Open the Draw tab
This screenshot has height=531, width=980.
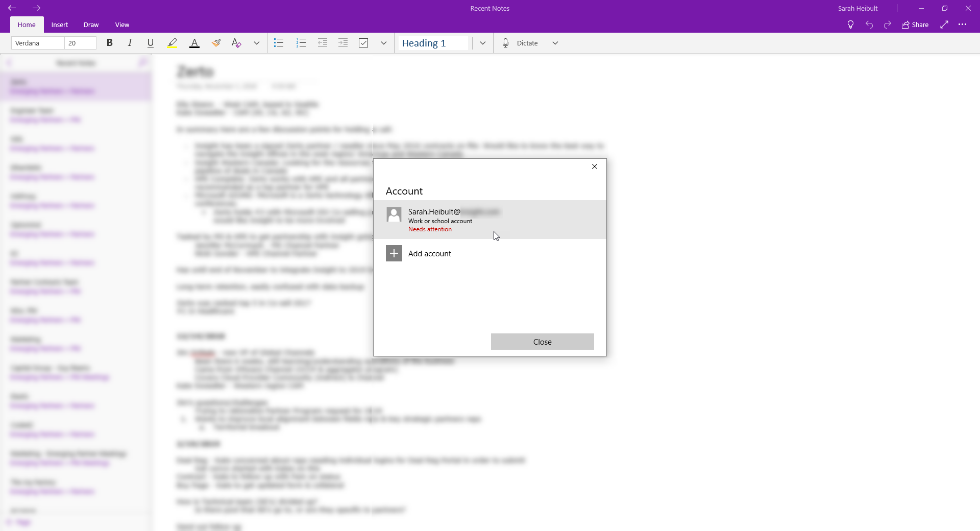coord(91,25)
